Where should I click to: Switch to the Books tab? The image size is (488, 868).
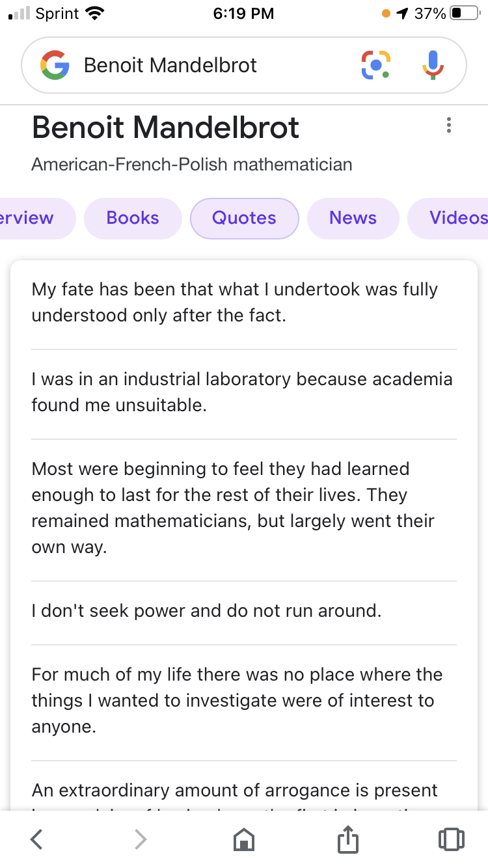(133, 218)
